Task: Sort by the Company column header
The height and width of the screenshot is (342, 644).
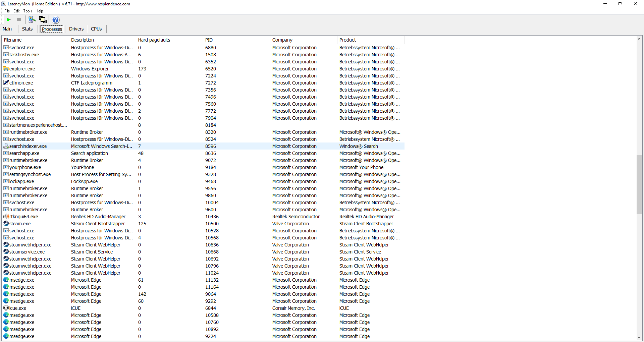Action: [304, 40]
